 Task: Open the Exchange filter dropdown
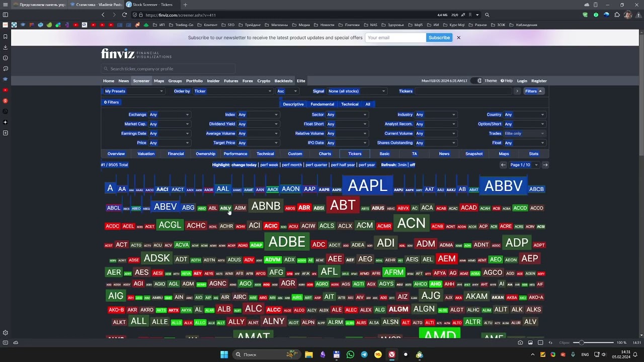pos(169,115)
